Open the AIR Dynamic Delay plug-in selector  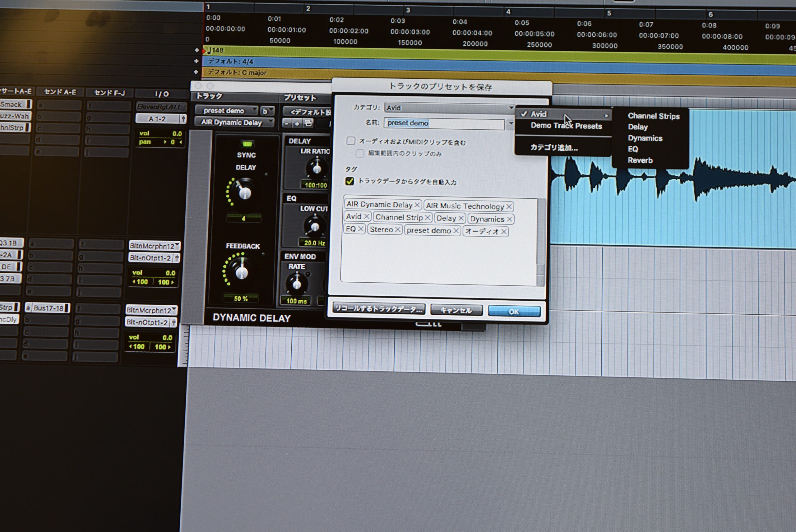pyautogui.click(x=234, y=123)
